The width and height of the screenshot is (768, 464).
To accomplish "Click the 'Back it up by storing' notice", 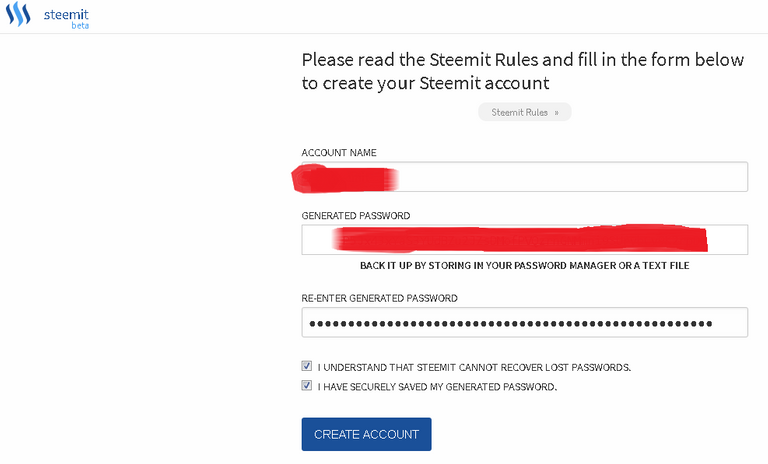I will coord(525,266).
